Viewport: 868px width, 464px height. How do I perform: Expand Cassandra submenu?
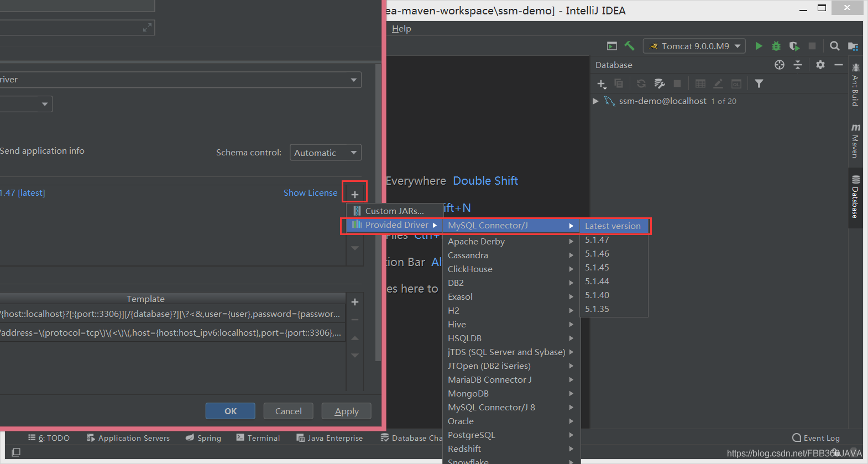pos(510,256)
